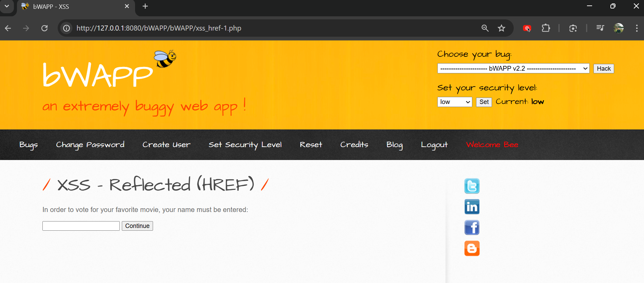Reload the page

(44, 28)
